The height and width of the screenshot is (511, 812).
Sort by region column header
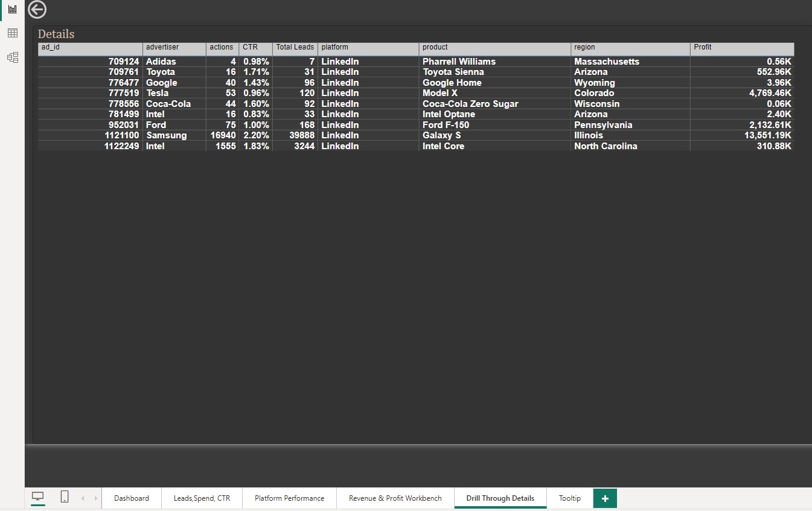click(x=631, y=48)
